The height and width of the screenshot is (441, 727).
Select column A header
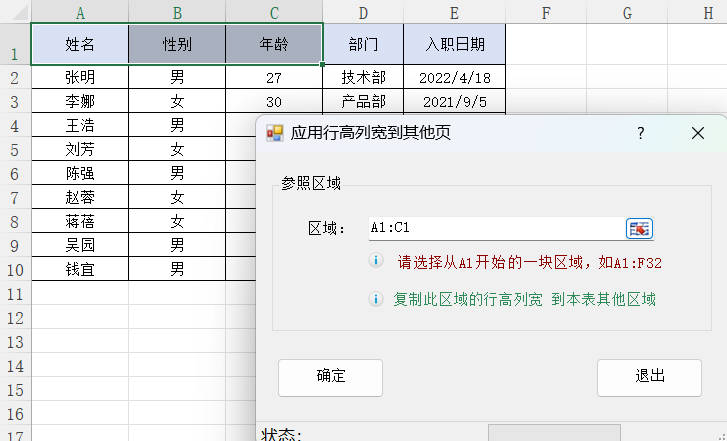pyautogui.click(x=80, y=12)
